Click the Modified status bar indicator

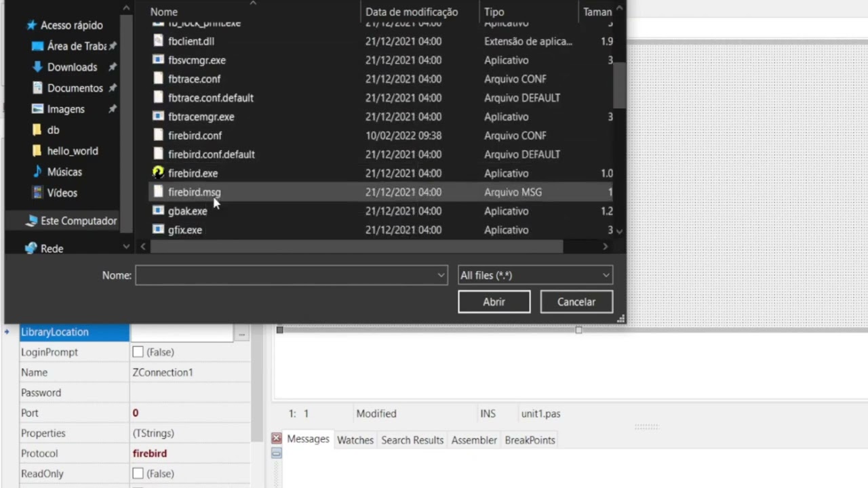[376, 413]
